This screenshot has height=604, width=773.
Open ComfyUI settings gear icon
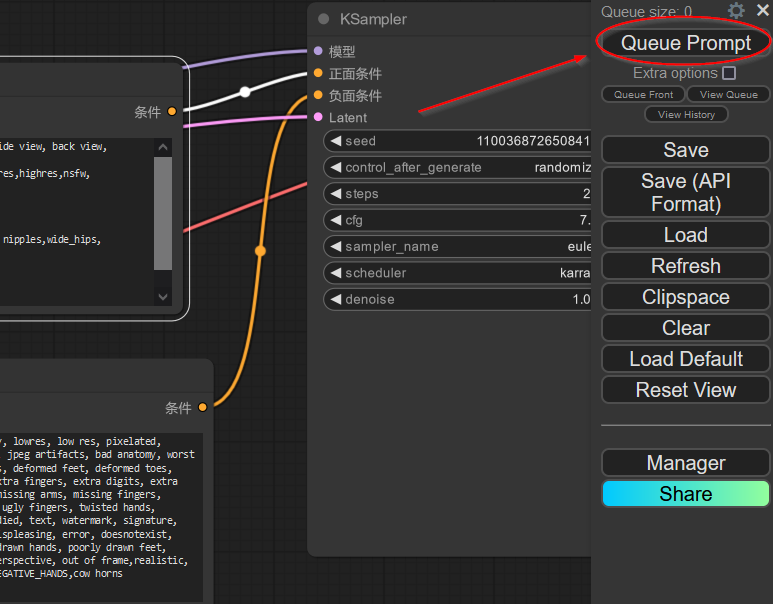pyautogui.click(x=736, y=10)
